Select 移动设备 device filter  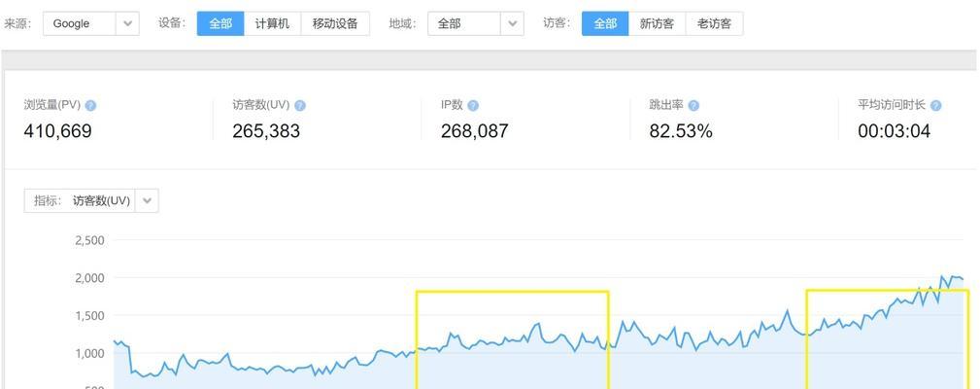tap(335, 23)
